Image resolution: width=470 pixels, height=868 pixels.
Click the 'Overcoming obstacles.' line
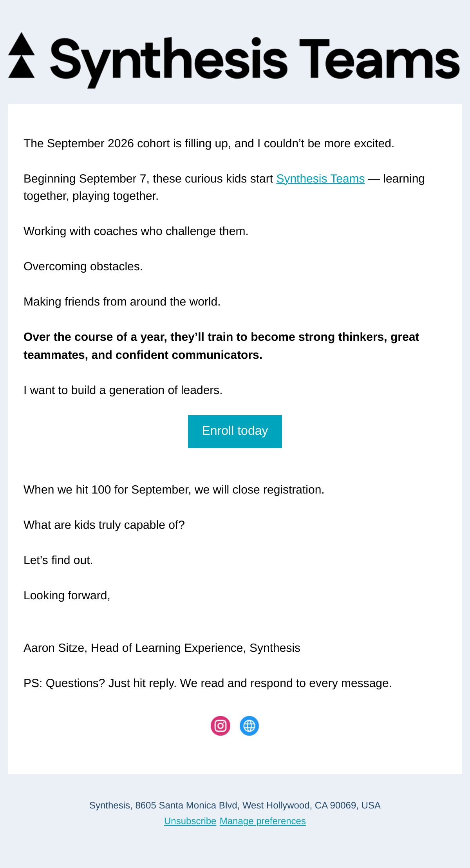pyautogui.click(x=83, y=266)
